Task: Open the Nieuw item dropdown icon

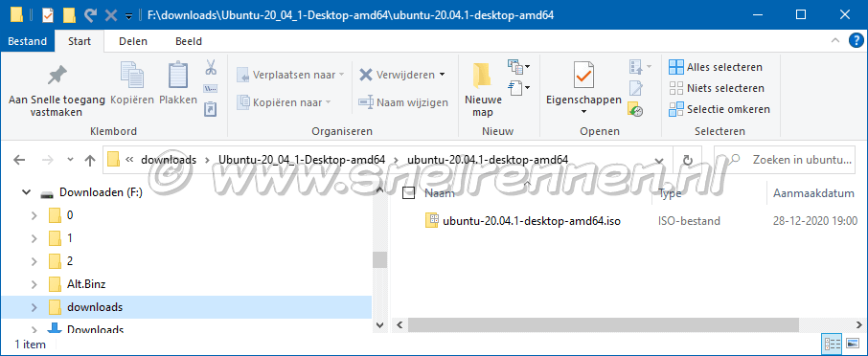Action: click(519, 67)
